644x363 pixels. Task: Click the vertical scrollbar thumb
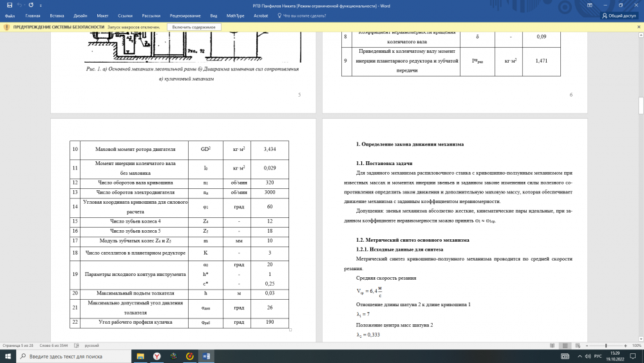click(641, 106)
